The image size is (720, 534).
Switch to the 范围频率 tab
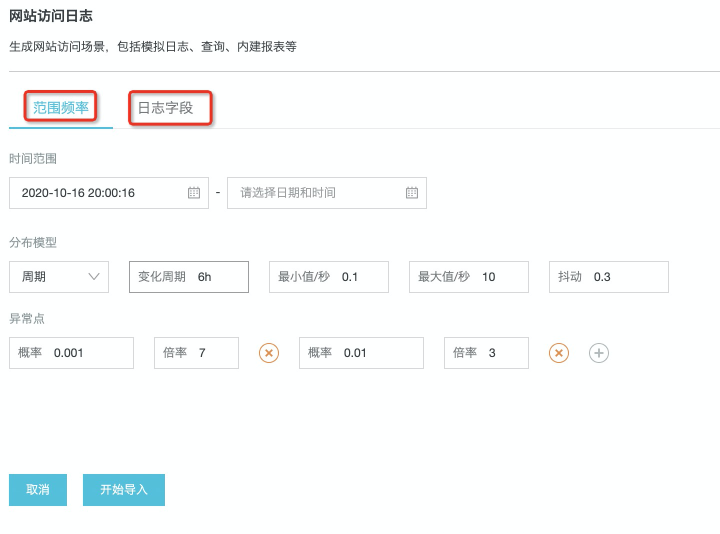[61, 107]
